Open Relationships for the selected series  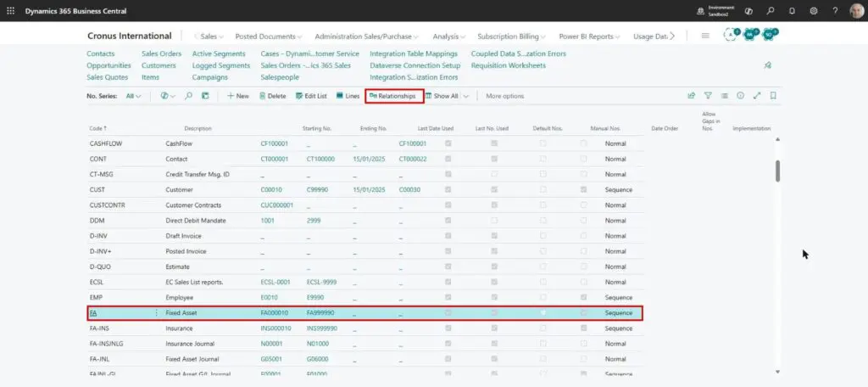[392, 96]
